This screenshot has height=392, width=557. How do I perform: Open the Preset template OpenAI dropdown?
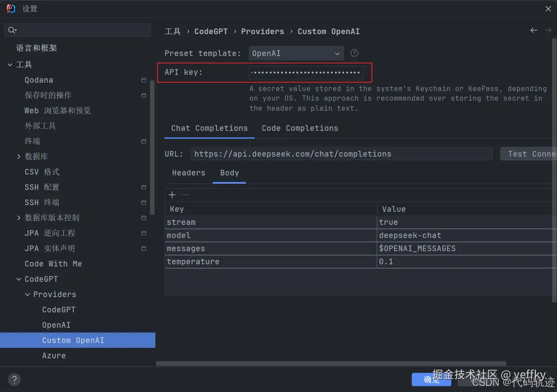(296, 53)
